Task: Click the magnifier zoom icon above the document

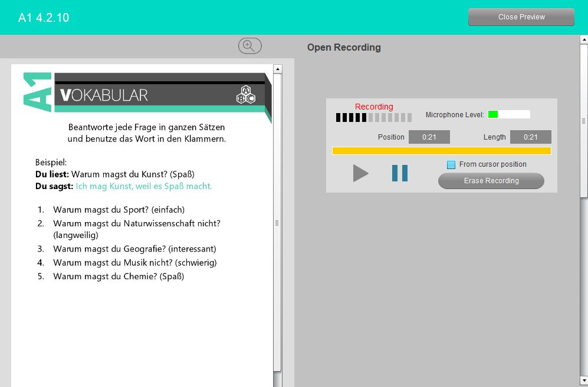Action: (249, 46)
